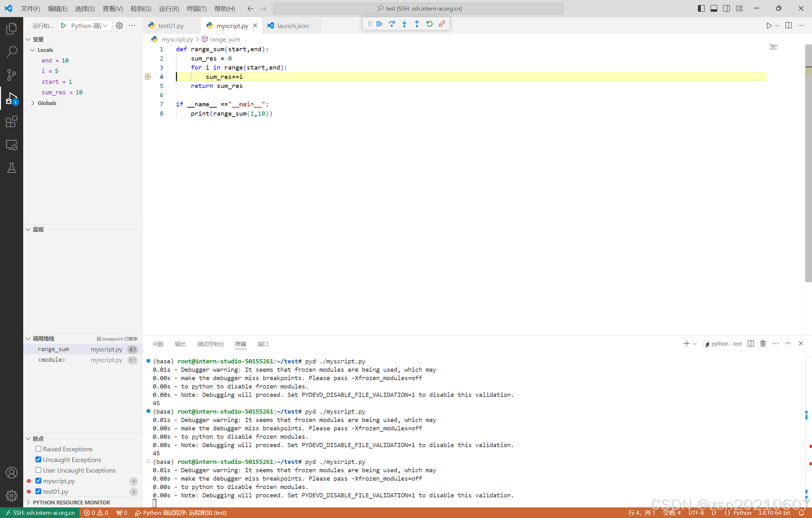Enable the Raised Exceptions breakpoint

[x=38, y=448]
